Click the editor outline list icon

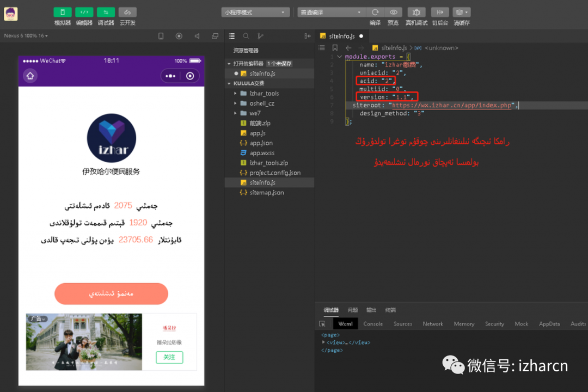pyautogui.click(x=322, y=48)
